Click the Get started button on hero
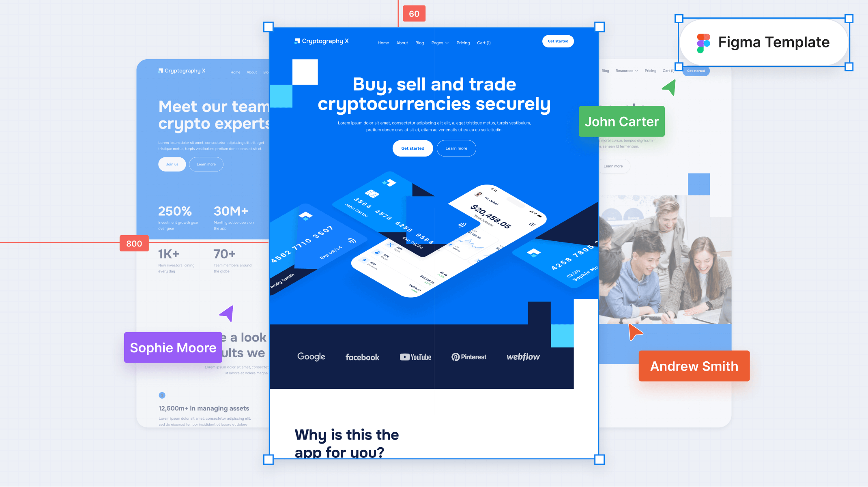 413,148
